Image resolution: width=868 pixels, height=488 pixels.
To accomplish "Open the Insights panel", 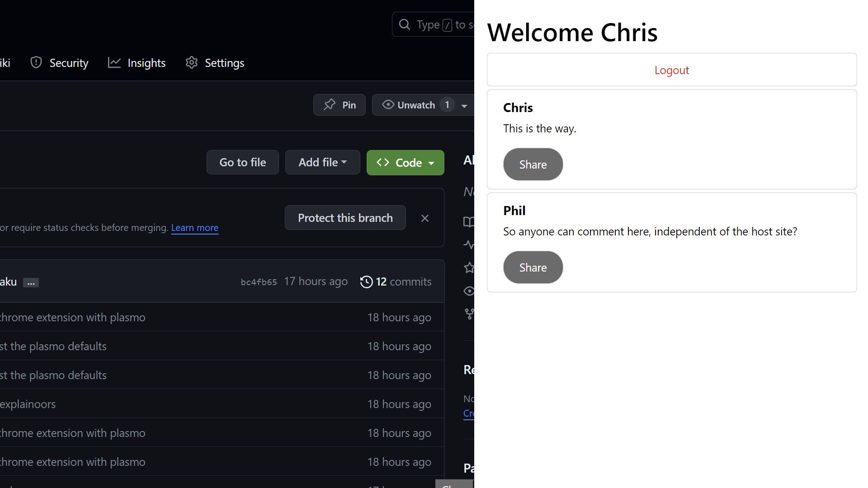I will [137, 62].
